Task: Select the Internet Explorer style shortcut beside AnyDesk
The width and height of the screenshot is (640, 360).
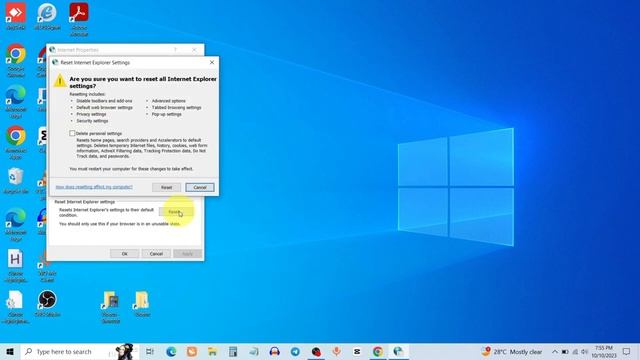Action: (47, 16)
